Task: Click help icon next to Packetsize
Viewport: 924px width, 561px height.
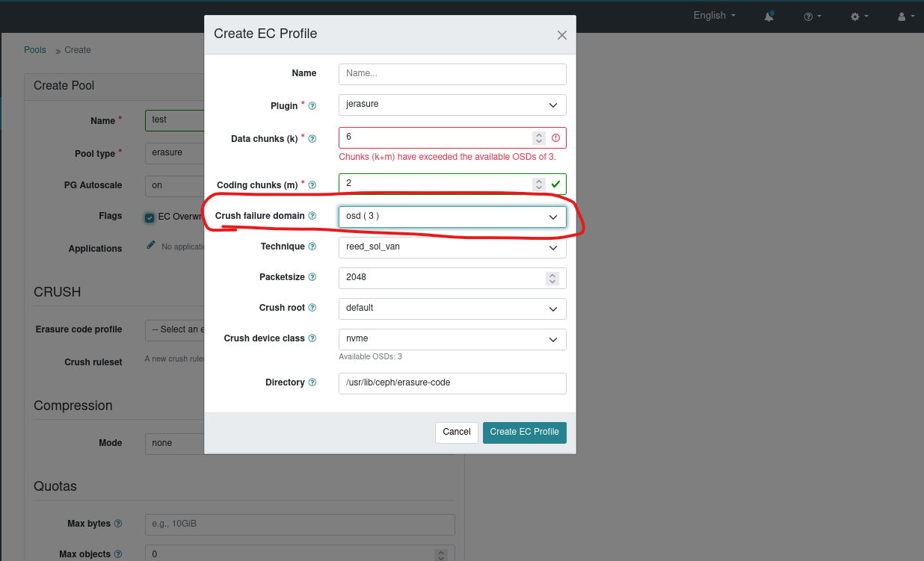Action: tap(312, 277)
